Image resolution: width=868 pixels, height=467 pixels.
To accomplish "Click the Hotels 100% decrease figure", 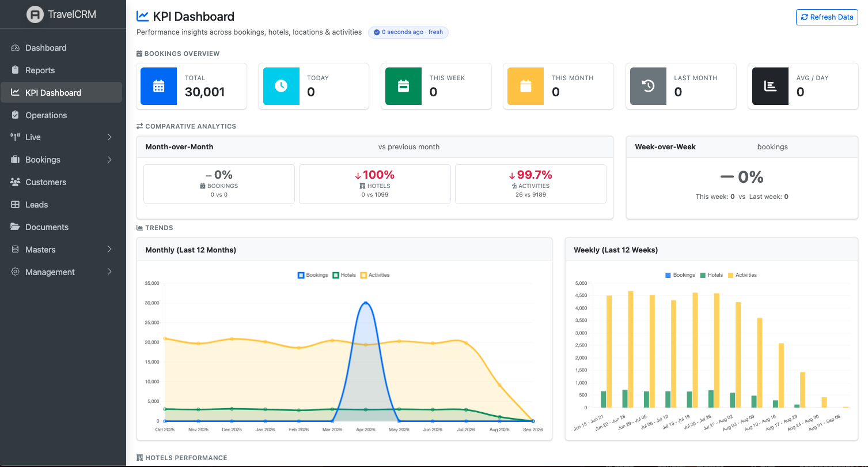I will point(375,175).
